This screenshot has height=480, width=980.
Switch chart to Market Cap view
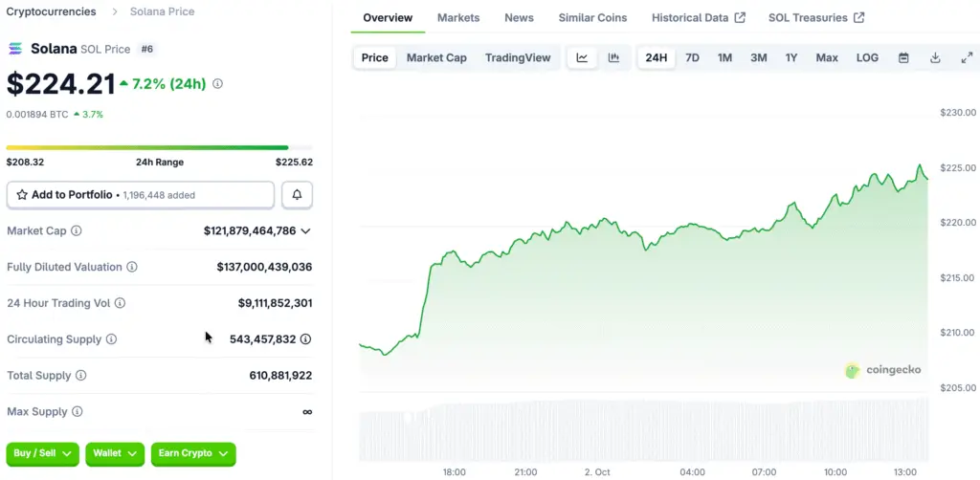tap(436, 57)
